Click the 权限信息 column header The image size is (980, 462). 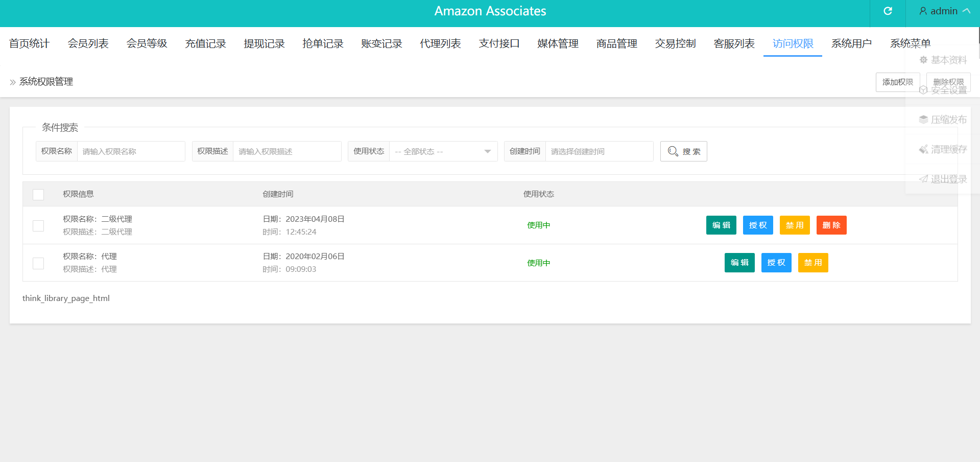(x=78, y=194)
